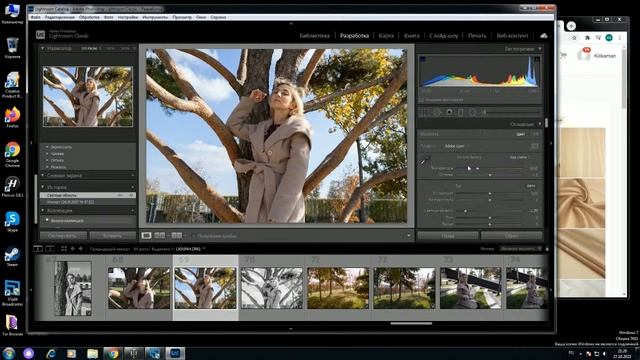Open Chrome from the taskbar
The image size is (640, 360).
point(112,353)
